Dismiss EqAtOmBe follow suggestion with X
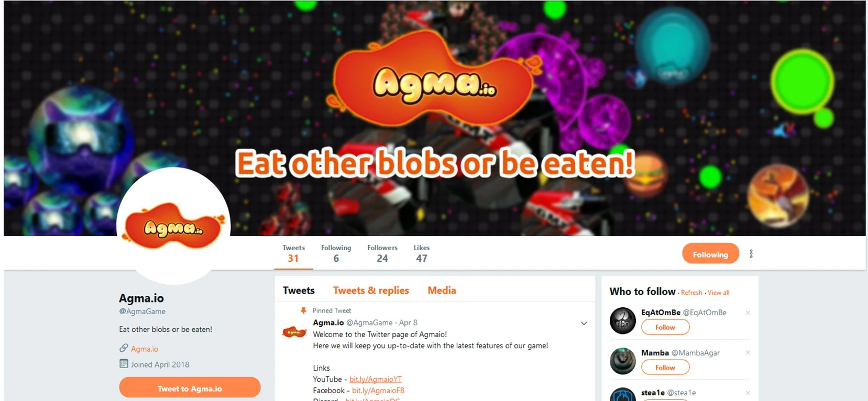This screenshot has height=401, width=868. click(x=748, y=313)
